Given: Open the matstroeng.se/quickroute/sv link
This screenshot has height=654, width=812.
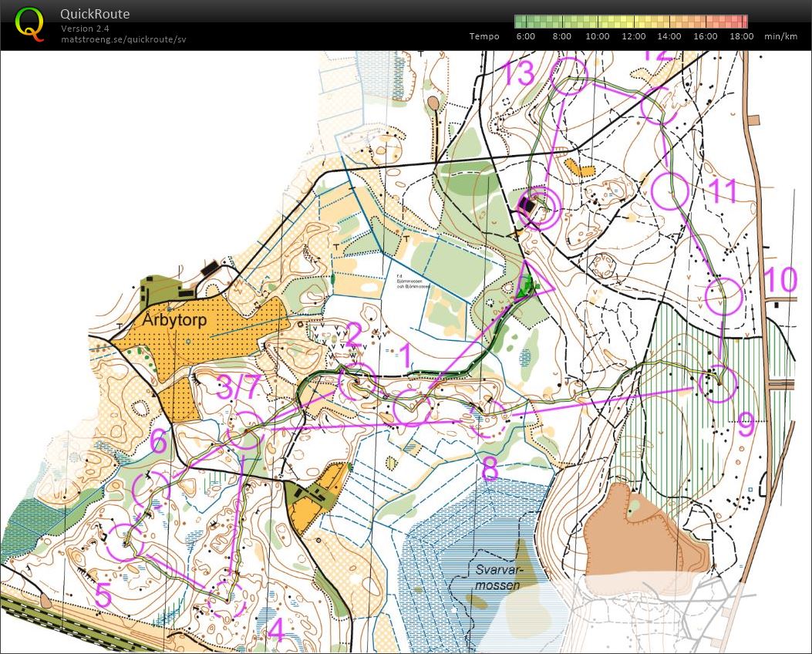Looking at the screenshot, I should 123,39.
